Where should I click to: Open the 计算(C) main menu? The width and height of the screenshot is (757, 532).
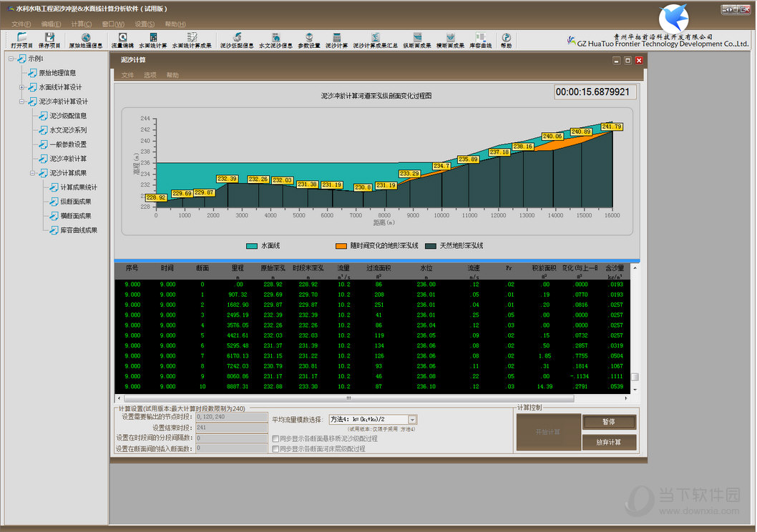pyautogui.click(x=81, y=24)
